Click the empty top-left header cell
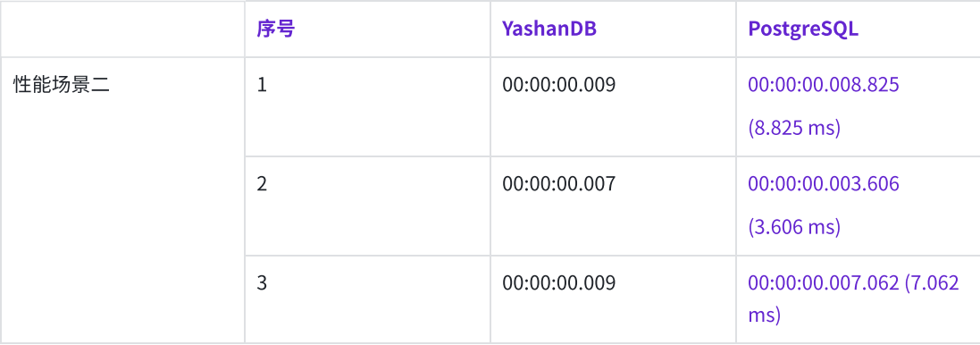Screen dimensions: 980x345 point(122,29)
